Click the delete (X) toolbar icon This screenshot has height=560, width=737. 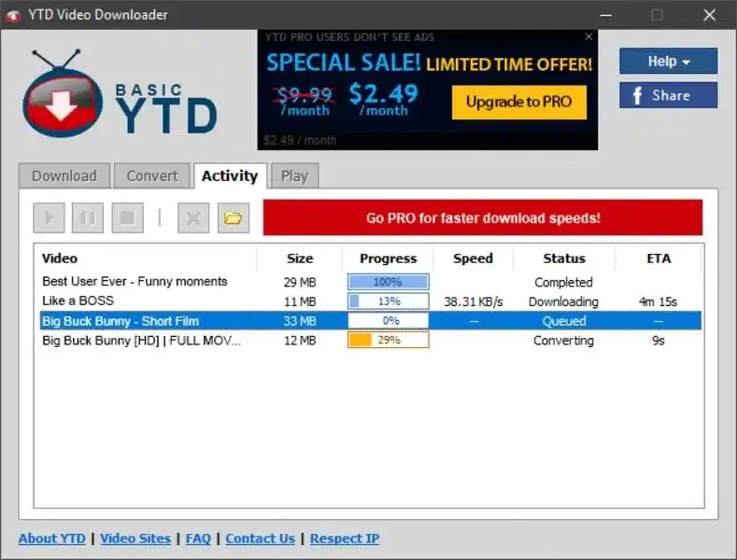(x=193, y=218)
